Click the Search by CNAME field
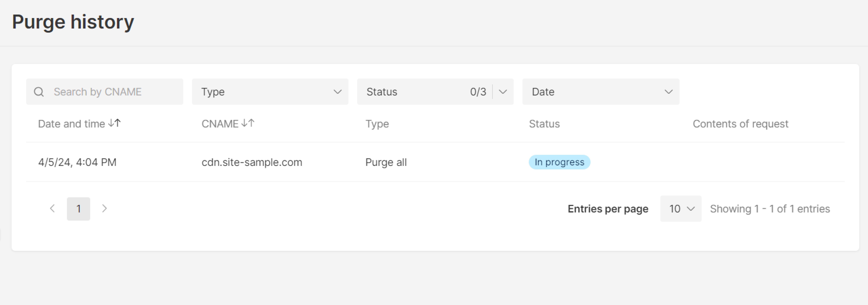 point(98,91)
